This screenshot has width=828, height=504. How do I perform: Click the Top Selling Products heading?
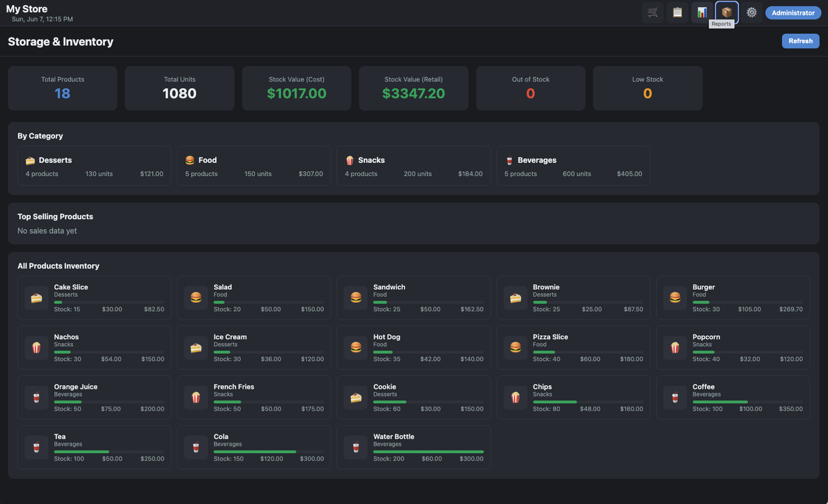pyautogui.click(x=55, y=217)
